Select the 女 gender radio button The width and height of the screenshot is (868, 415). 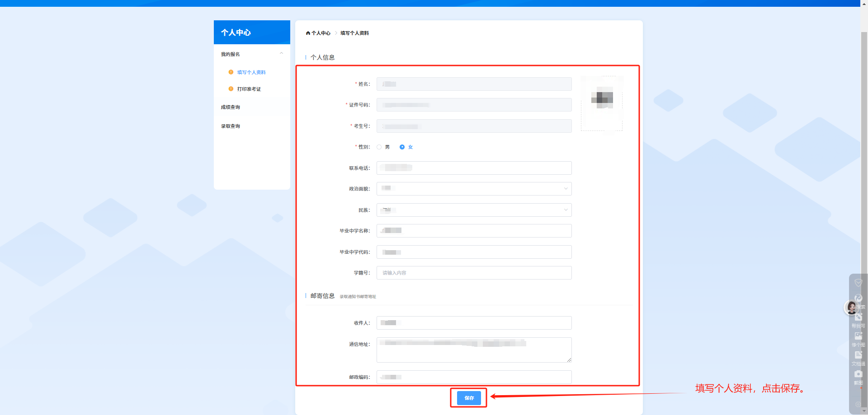pos(402,147)
